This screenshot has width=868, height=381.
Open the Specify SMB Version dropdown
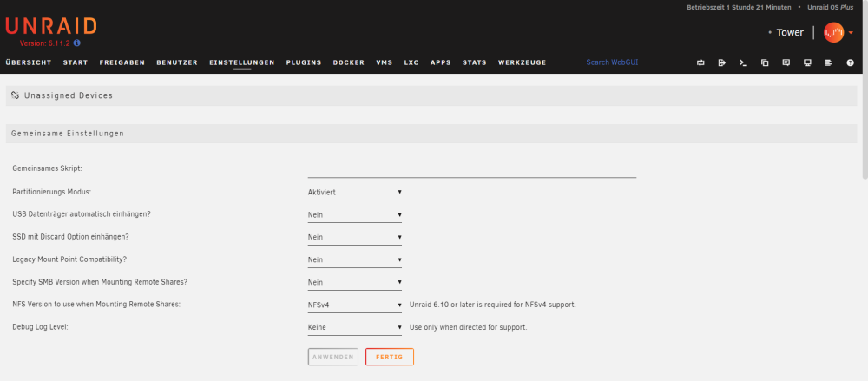point(355,282)
